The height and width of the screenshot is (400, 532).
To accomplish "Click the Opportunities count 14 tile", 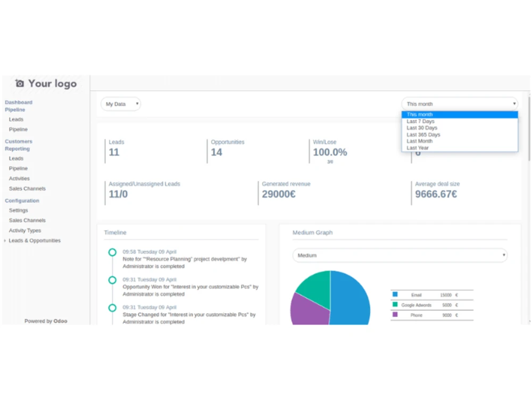I will click(x=217, y=152).
